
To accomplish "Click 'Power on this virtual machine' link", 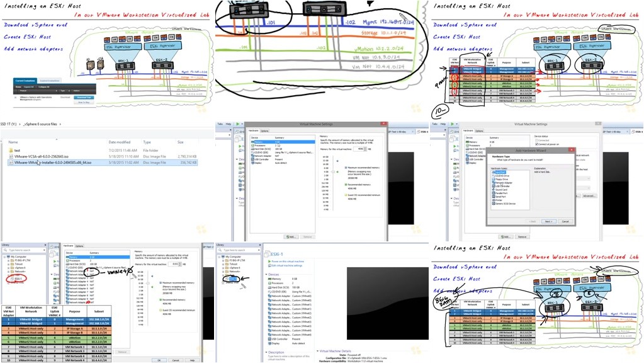I will pyautogui.click(x=286, y=262).
